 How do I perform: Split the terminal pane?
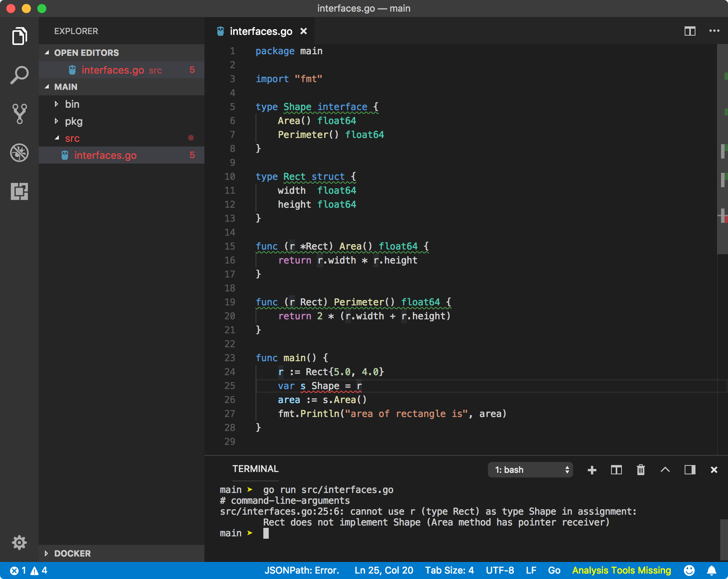616,470
